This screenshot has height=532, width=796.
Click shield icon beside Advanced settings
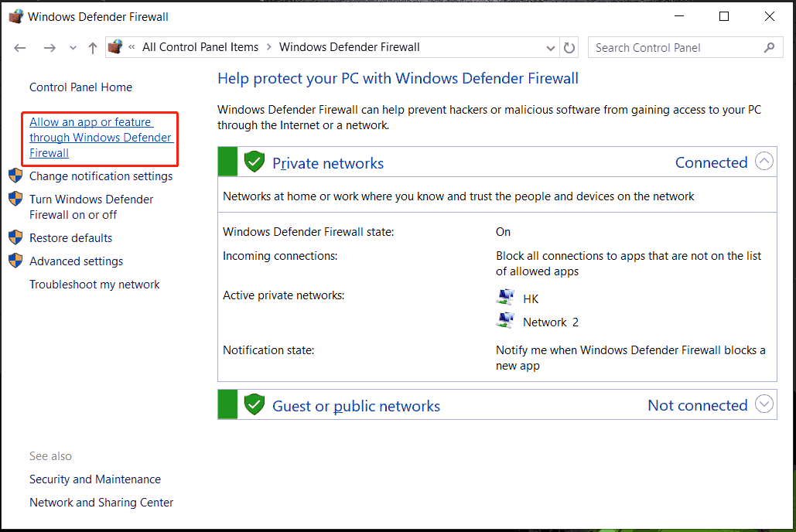coord(15,261)
